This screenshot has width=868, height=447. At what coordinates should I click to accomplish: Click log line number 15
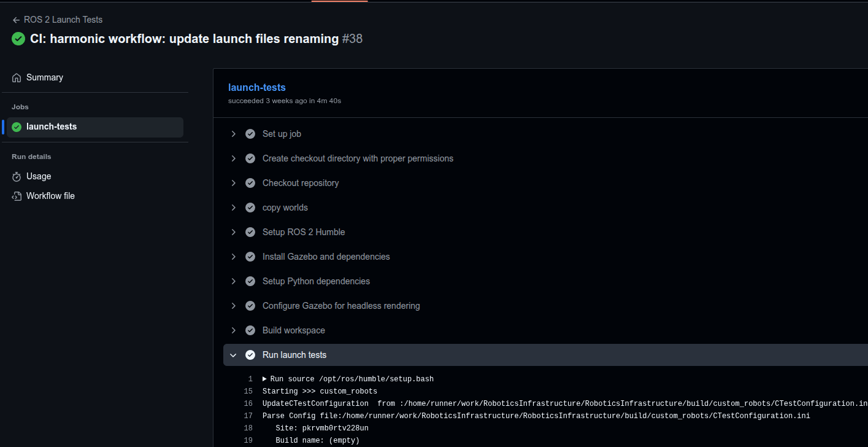pyautogui.click(x=248, y=391)
